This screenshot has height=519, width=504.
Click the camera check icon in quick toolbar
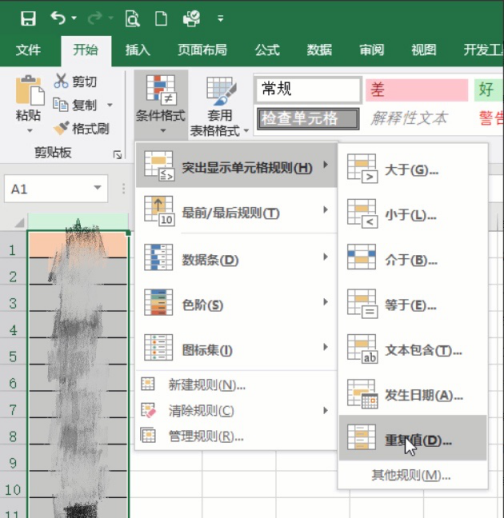pyautogui.click(x=192, y=18)
